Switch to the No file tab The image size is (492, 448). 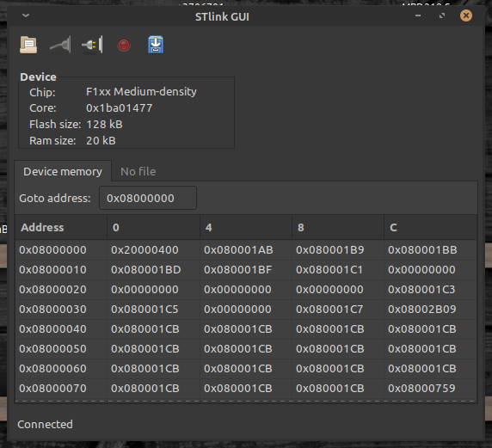pyautogui.click(x=138, y=171)
